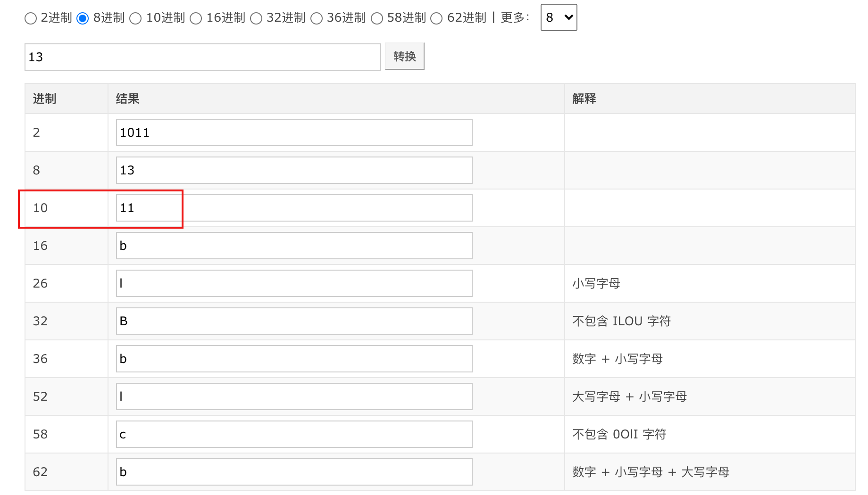This screenshot has width=868, height=495.
Task: Click the base 2 result field 1011
Action: coord(294,132)
